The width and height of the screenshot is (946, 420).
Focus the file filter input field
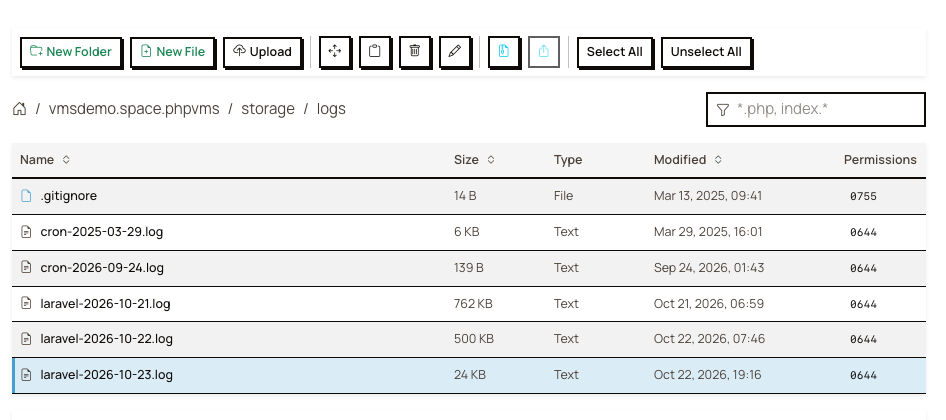tap(816, 109)
